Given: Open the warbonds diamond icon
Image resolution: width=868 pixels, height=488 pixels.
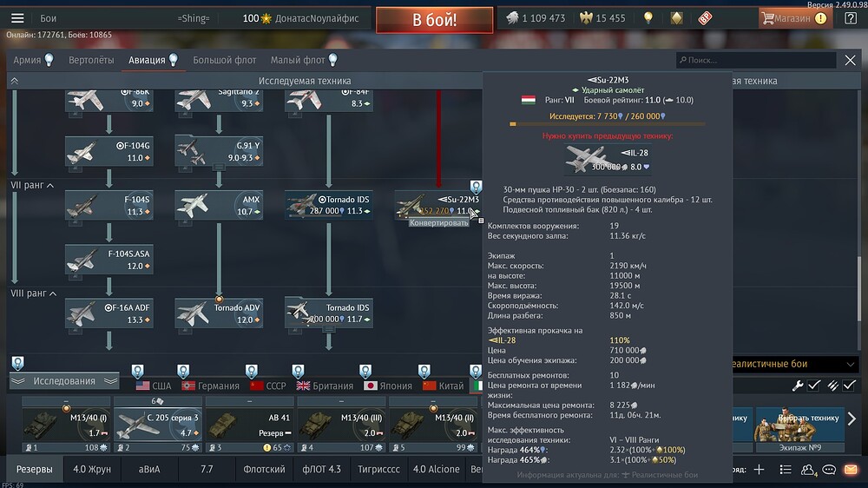Looking at the screenshot, I should (x=676, y=17).
